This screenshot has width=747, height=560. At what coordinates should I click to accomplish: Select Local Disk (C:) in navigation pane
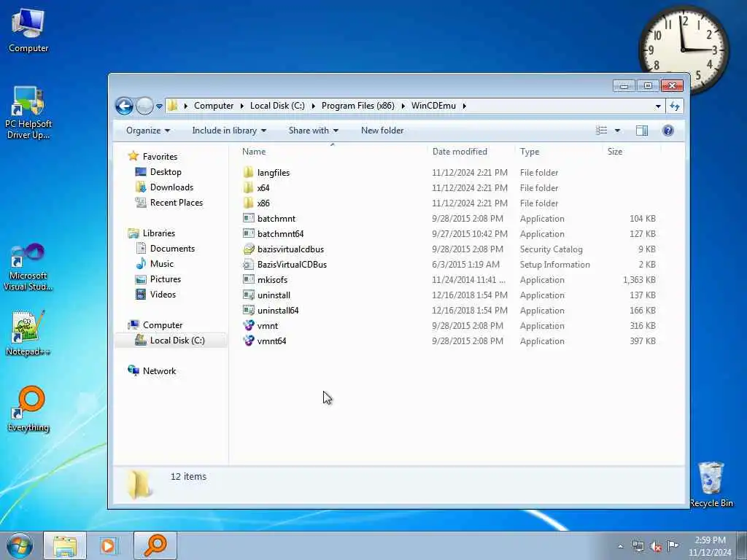pyautogui.click(x=177, y=341)
